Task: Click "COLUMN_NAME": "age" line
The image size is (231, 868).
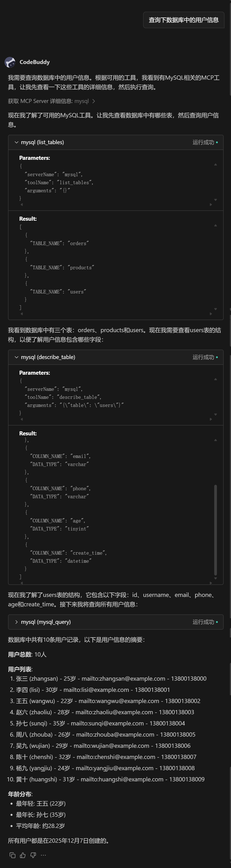Action: tap(57, 521)
